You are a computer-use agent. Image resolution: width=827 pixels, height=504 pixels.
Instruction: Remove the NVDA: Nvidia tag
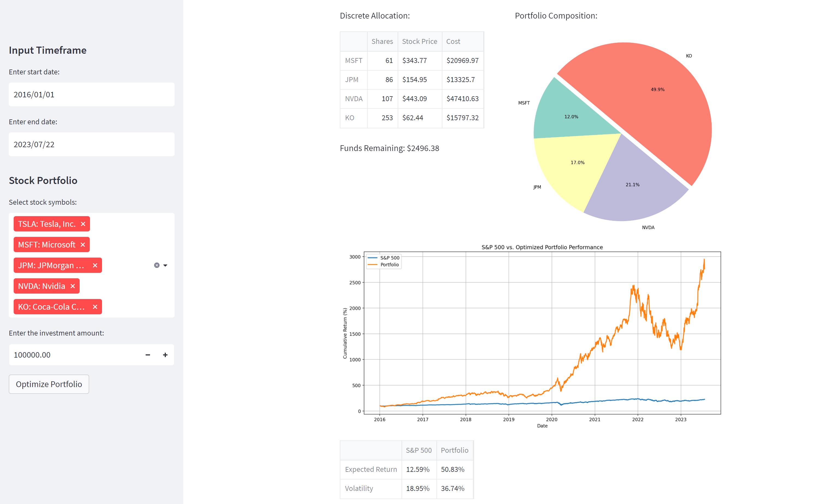pyautogui.click(x=73, y=286)
